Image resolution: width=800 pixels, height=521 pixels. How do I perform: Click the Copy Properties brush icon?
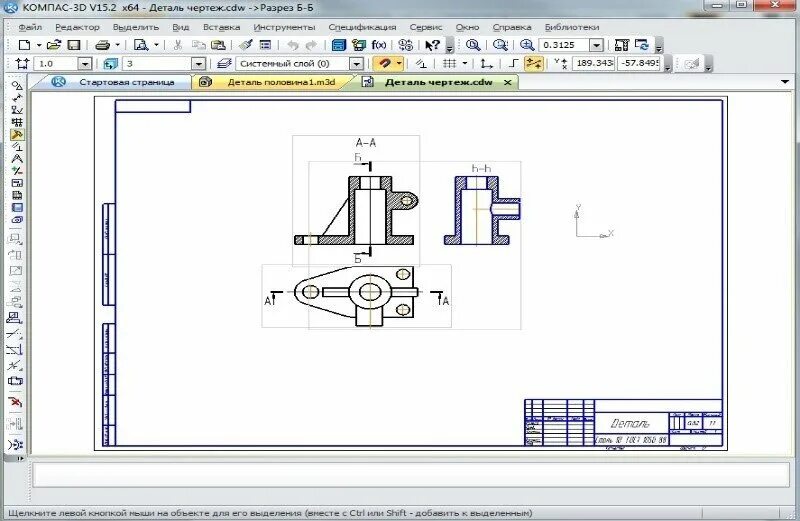click(x=246, y=45)
